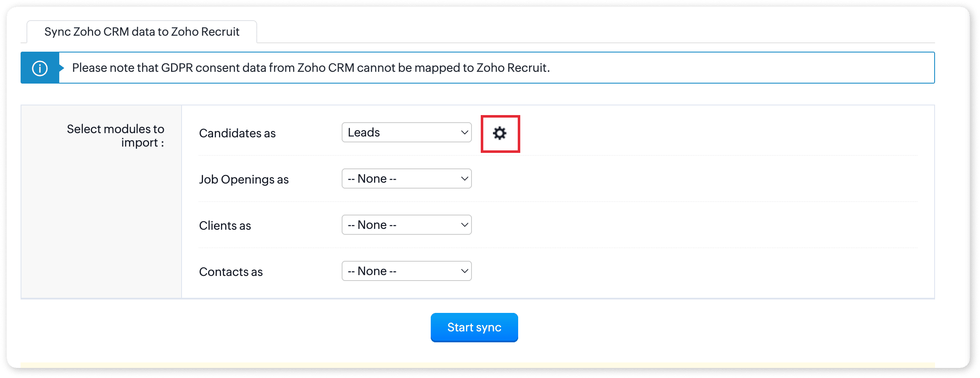Click the Job Openings as label
The height and width of the screenshot is (378, 980).
[x=244, y=179]
